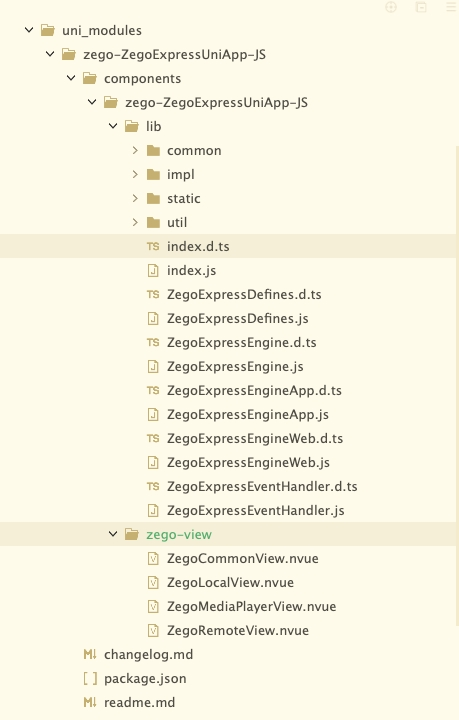
Task: Open ZegoExpressEngine.js file
Action: coord(235,366)
